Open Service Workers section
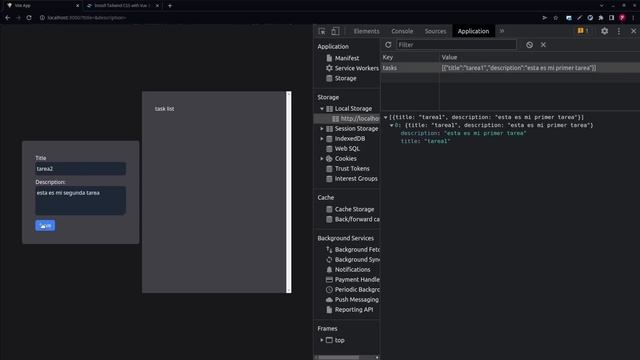 [x=352, y=68]
